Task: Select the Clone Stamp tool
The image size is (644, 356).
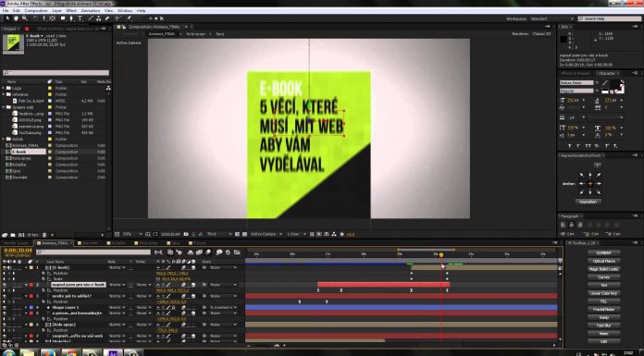Action: coord(99,18)
